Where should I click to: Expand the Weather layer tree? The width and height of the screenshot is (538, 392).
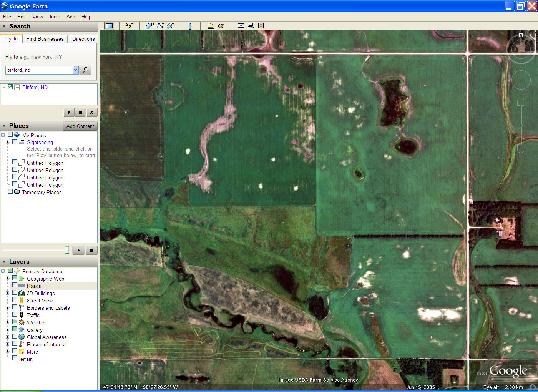(x=7, y=322)
